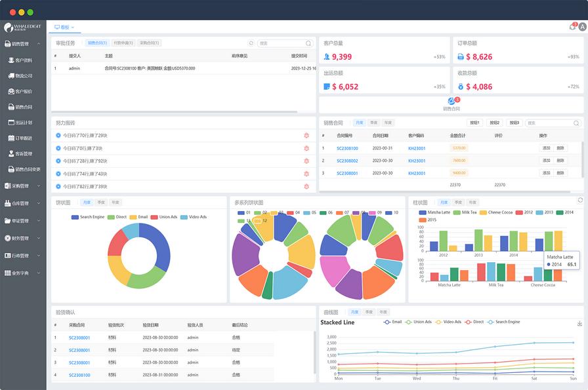Image resolution: width=588 pixels, height=390 pixels.
Task: Refresh the 审批任务 approval list
Action: tap(251, 43)
